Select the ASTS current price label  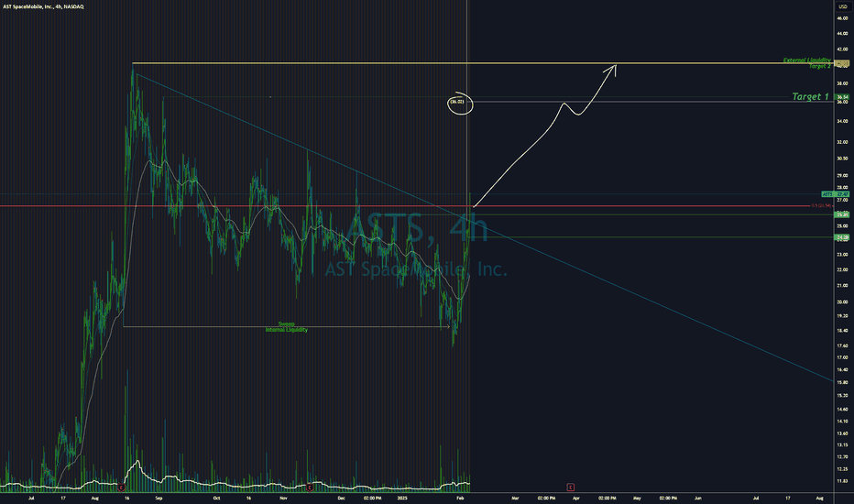coord(836,194)
